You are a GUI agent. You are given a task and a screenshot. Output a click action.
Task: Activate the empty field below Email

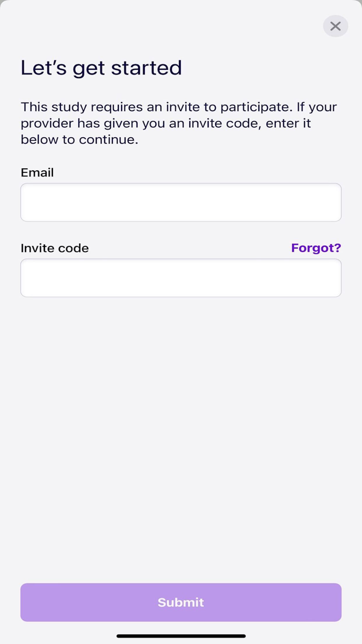click(181, 202)
